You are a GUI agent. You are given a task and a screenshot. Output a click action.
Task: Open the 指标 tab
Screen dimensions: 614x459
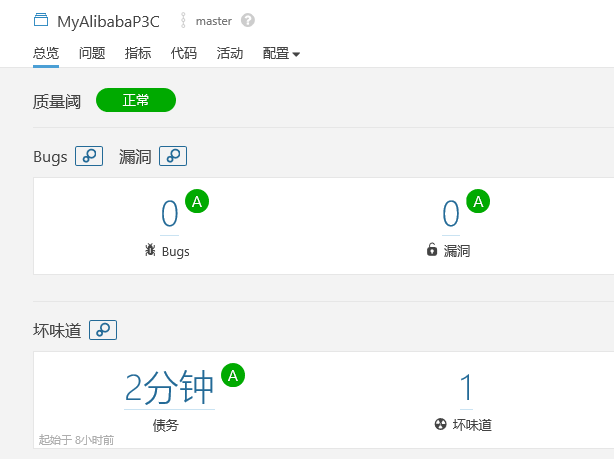pos(138,53)
